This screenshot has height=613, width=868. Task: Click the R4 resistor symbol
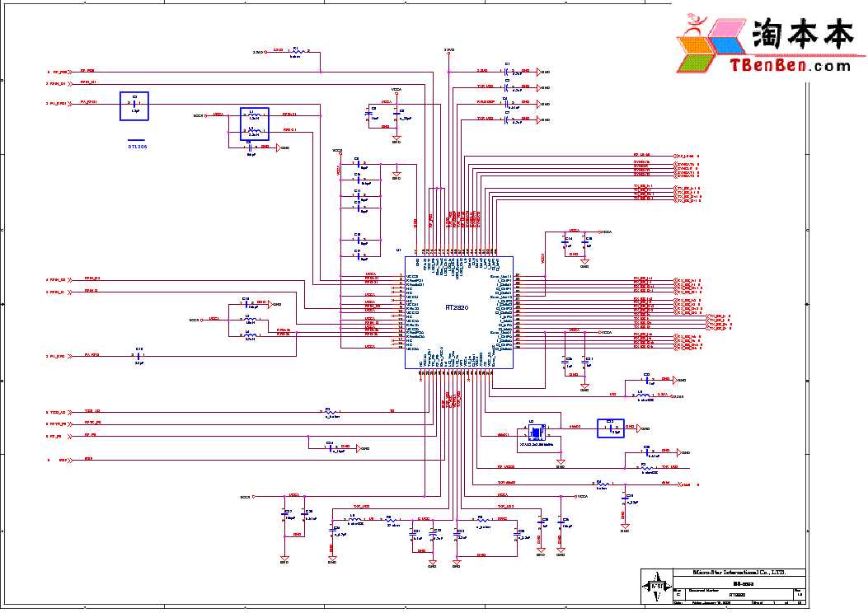tap(603, 484)
